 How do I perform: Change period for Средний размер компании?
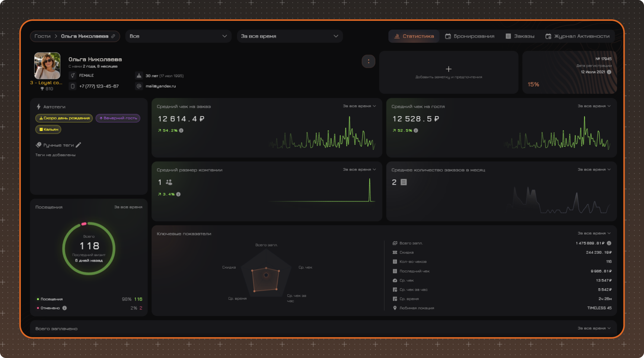click(359, 170)
